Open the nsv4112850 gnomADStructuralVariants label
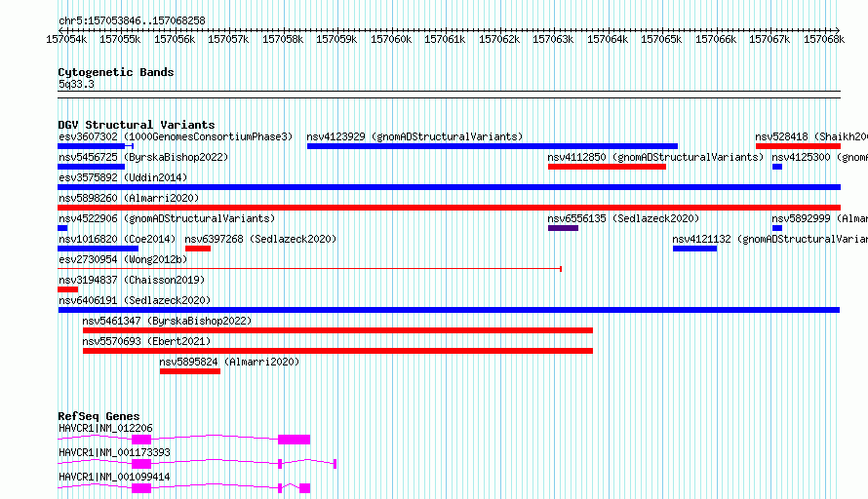This screenshot has height=499, width=868. pos(655,157)
